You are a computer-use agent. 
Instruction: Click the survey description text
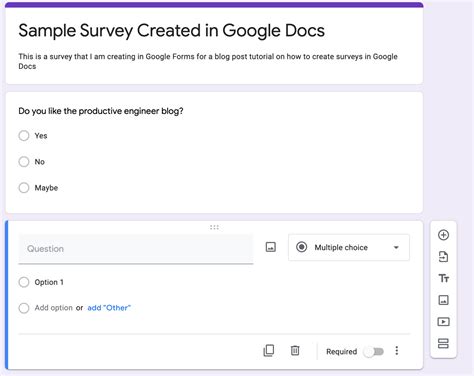click(208, 61)
